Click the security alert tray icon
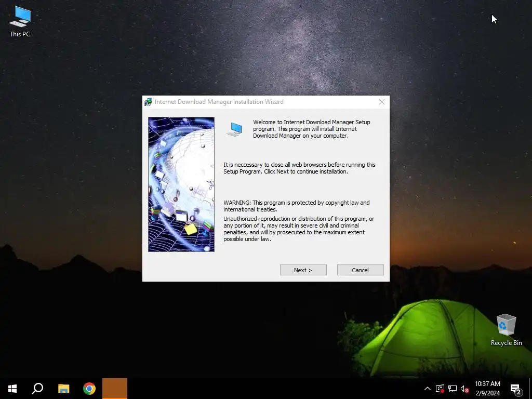Screen dimensions: 532x399 (x=440, y=389)
